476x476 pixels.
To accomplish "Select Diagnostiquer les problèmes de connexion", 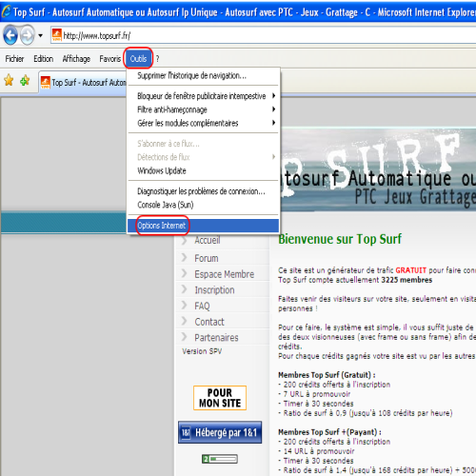I will click(203, 191).
